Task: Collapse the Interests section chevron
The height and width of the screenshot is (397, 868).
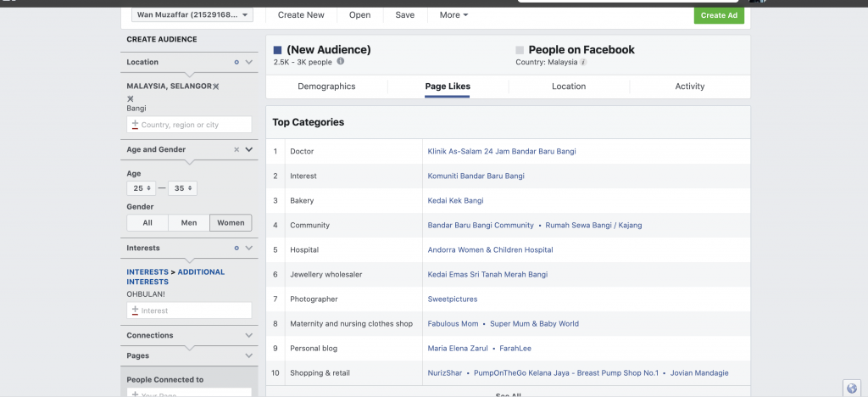Action: [x=249, y=248]
